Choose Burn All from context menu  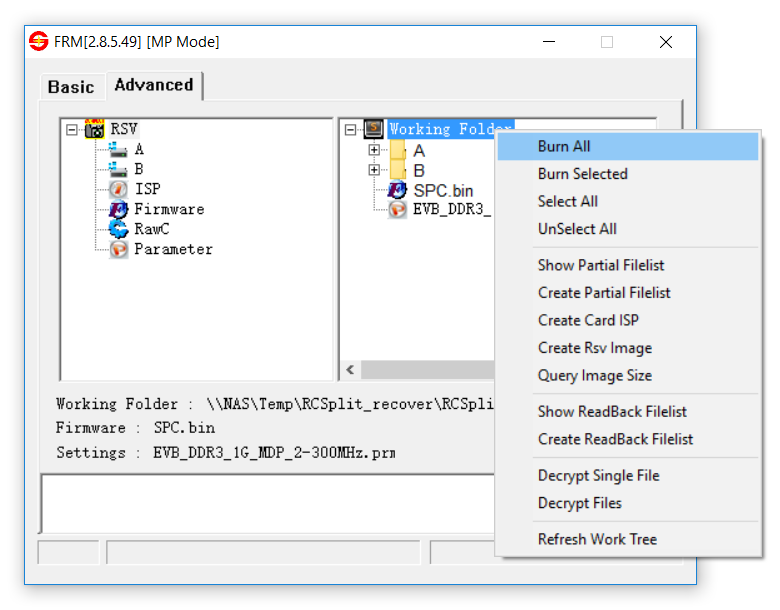click(628, 146)
